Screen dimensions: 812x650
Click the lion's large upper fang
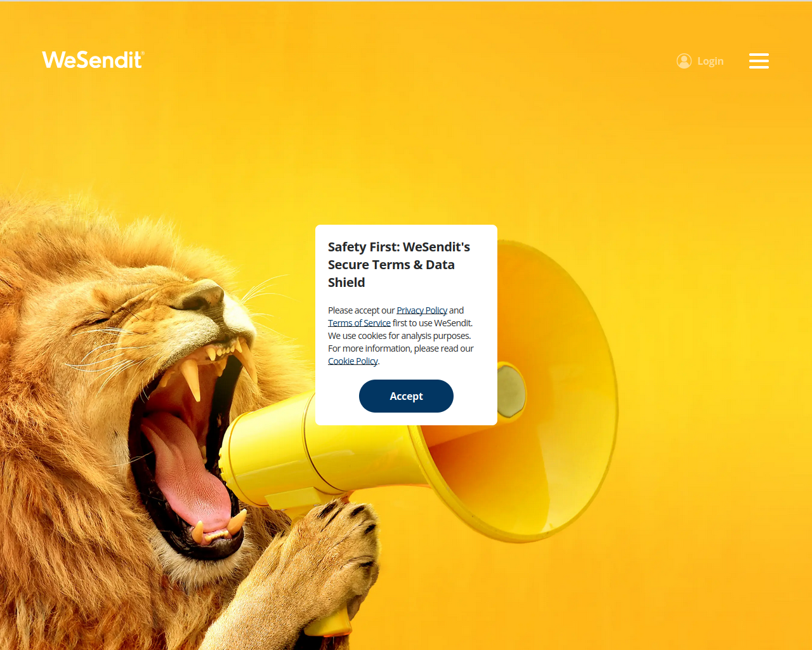tap(191, 378)
